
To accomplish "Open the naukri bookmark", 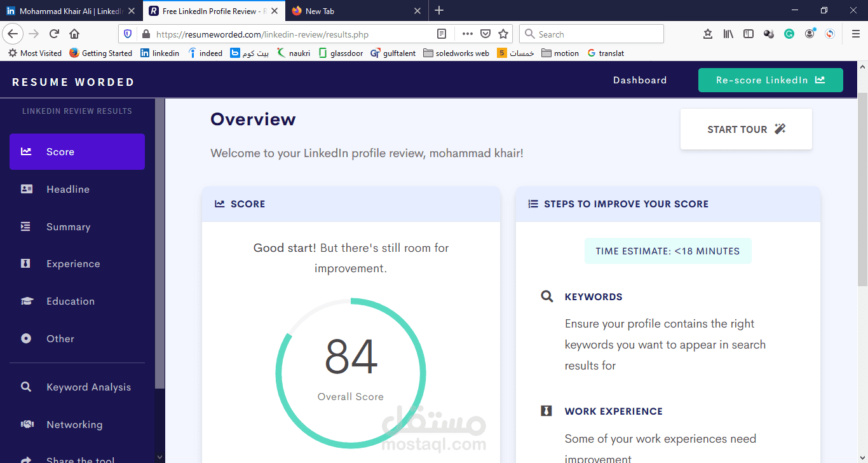I will pos(294,53).
